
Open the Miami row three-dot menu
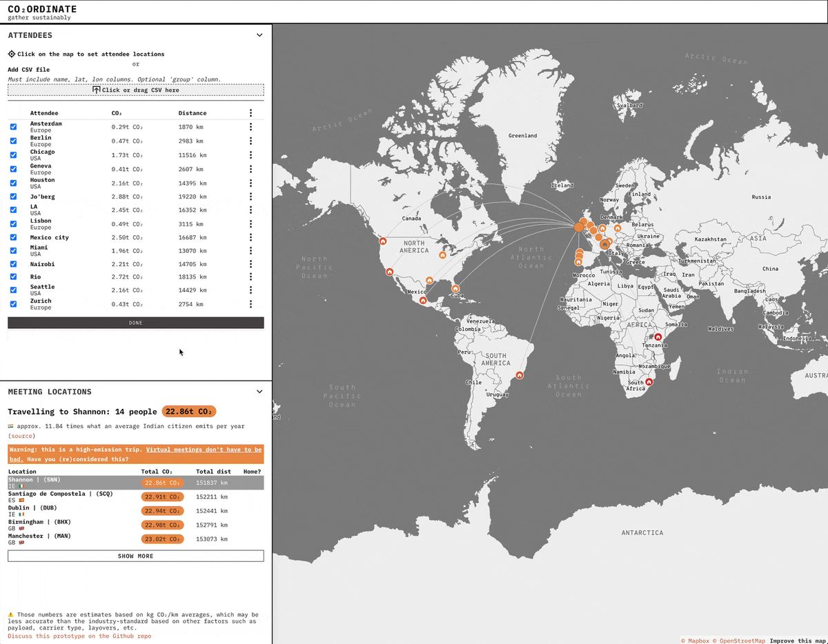point(250,251)
